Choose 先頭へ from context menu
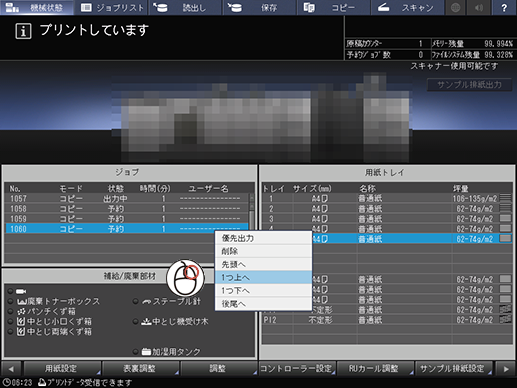 [263, 264]
